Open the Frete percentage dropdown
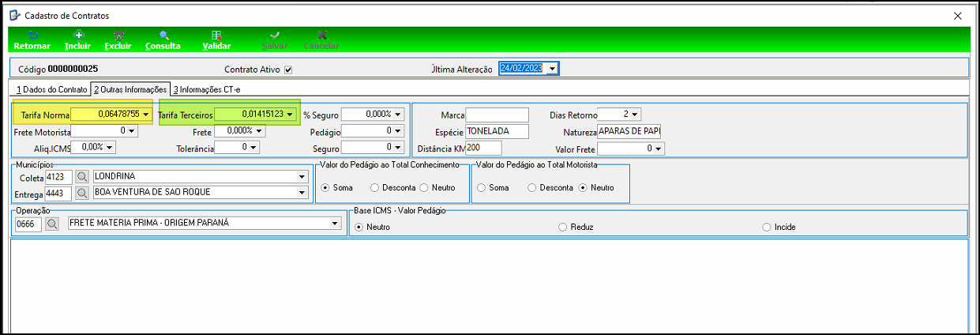Image resolution: width=980 pixels, height=335 pixels. pyautogui.click(x=259, y=131)
